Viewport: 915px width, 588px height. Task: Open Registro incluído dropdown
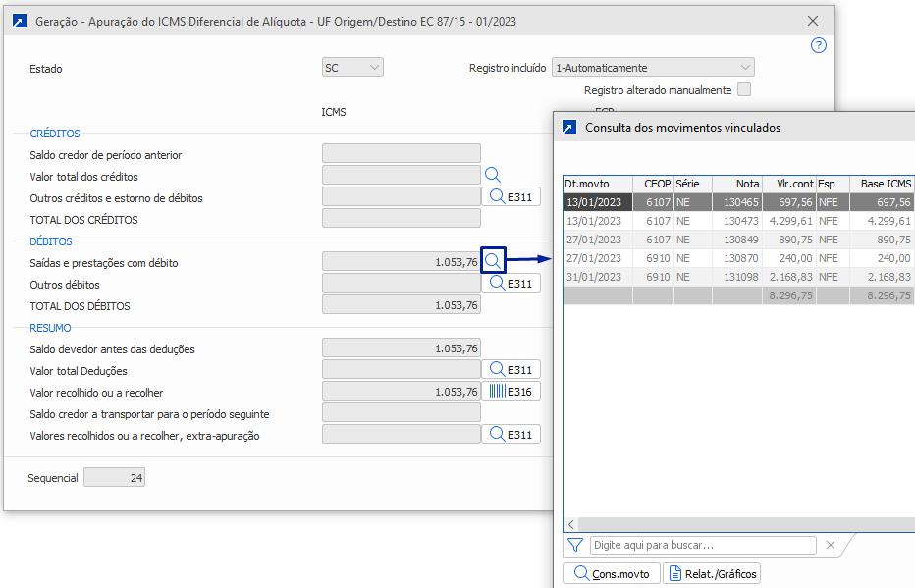click(653, 68)
